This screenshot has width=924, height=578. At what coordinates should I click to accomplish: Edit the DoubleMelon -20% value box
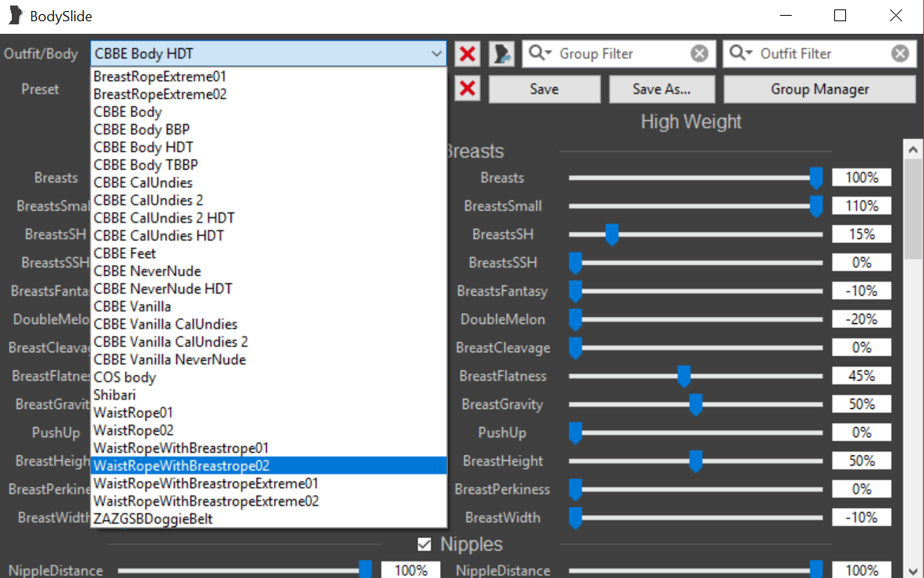862,319
